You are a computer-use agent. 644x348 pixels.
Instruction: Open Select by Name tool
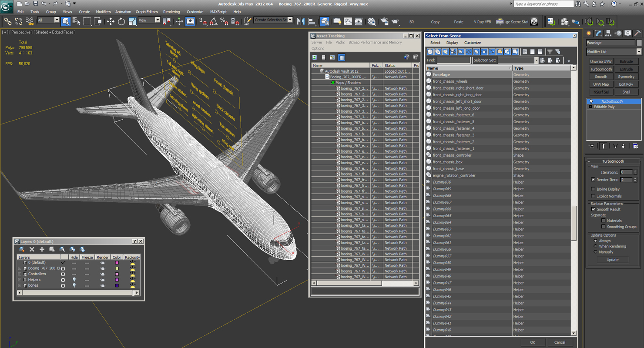pyautogui.click(x=76, y=21)
